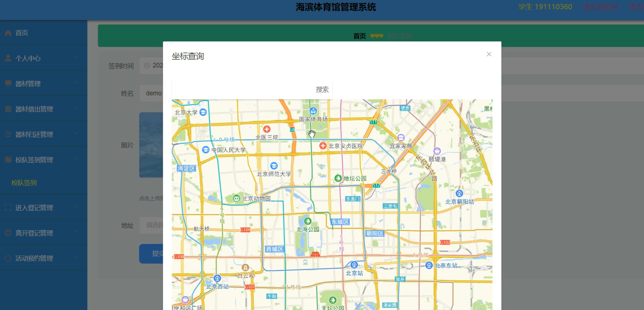Click the user icon beside 个人中心
Image resolution: width=644 pixels, height=310 pixels.
tap(8, 58)
